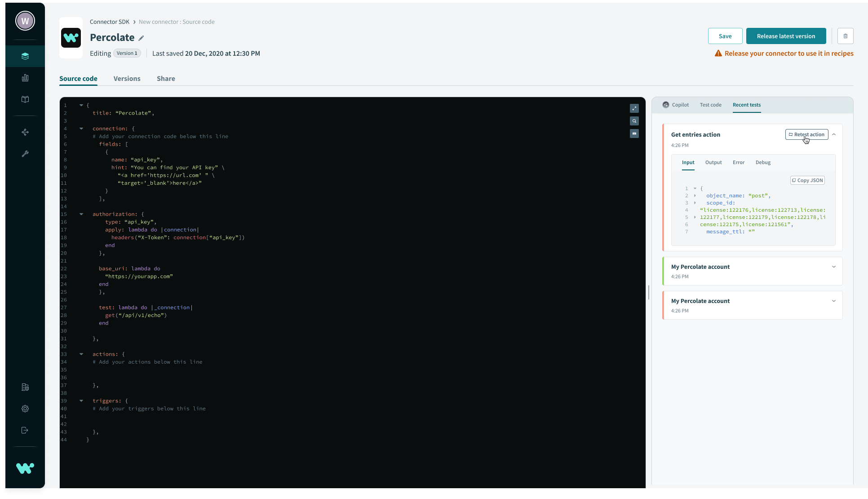Click the Version 1 badge
Viewport: 868px width, 499px height.
coord(127,53)
